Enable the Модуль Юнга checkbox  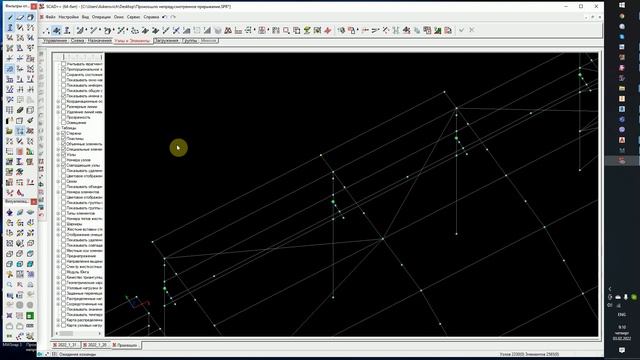[63, 272]
